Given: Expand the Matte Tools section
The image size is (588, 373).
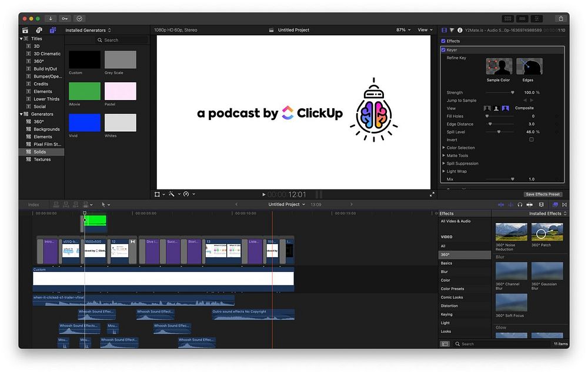Looking at the screenshot, I should [443, 156].
